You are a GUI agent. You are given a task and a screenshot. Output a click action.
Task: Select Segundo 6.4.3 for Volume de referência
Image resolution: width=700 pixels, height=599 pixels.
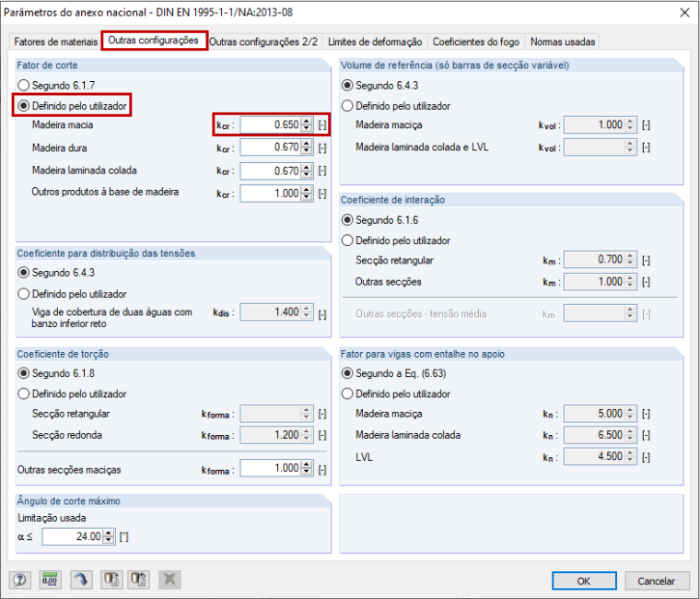pyautogui.click(x=379, y=86)
